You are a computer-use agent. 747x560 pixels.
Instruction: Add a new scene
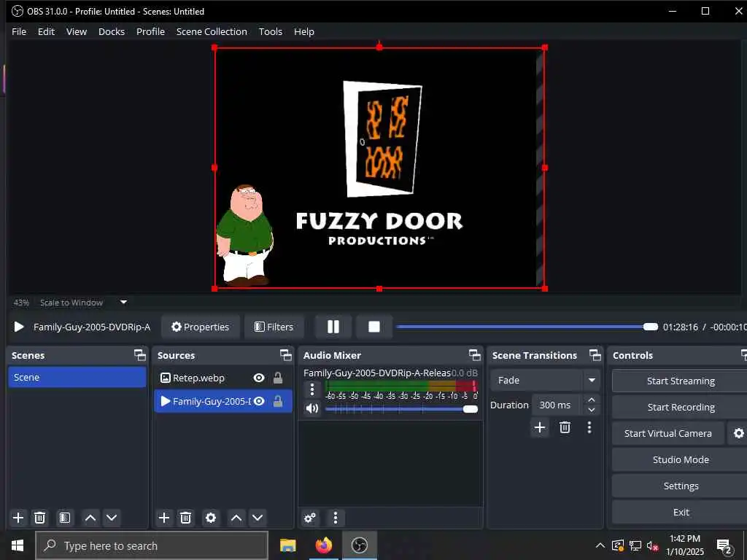(x=18, y=518)
